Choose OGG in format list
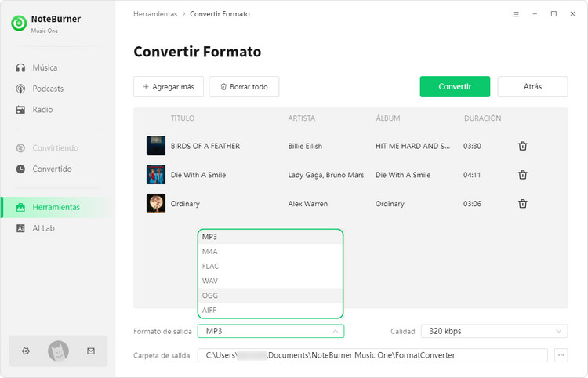The width and height of the screenshot is (588, 378). pos(270,296)
